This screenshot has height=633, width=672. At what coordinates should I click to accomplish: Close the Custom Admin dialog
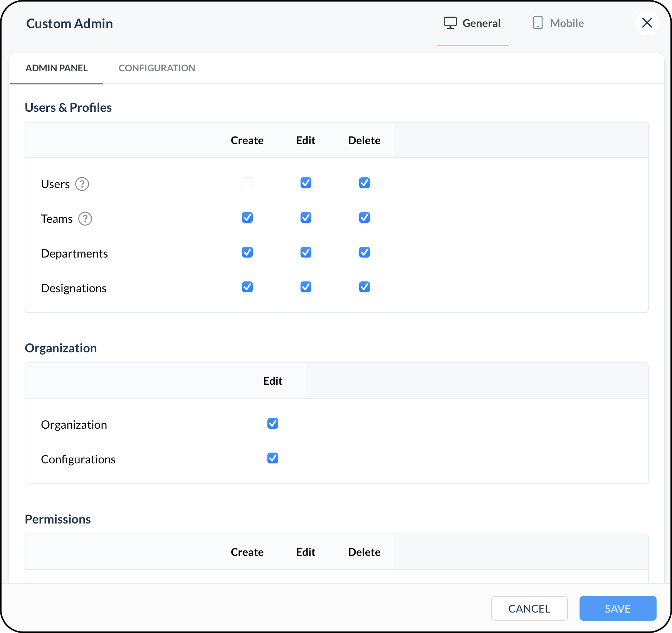(x=647, y=23)
